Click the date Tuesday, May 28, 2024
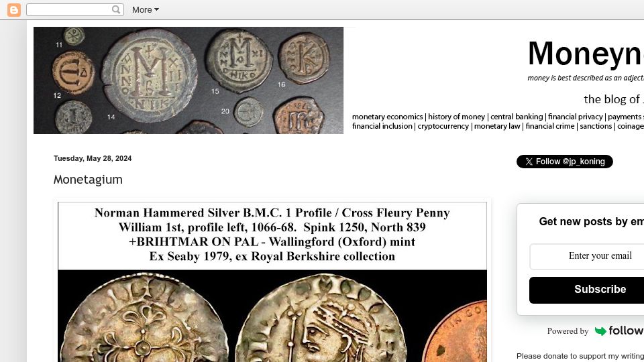 pos(93,158)
